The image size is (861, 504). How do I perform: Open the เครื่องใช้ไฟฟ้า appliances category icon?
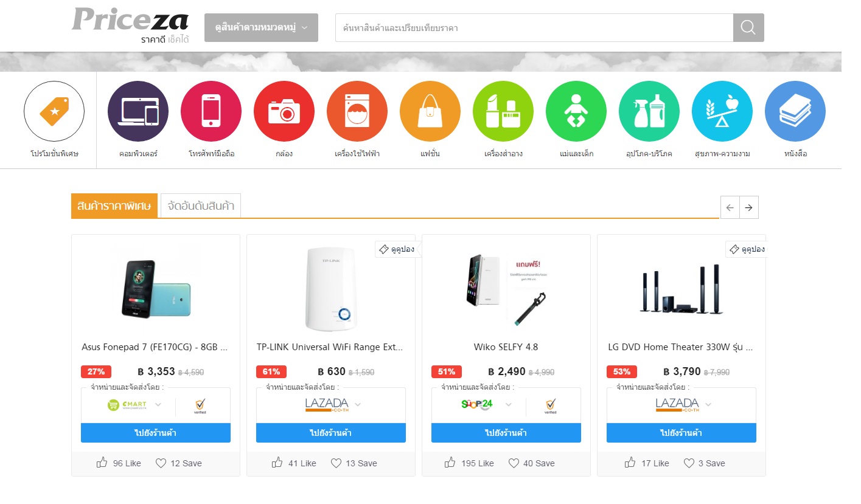click(x=357, y=111)
